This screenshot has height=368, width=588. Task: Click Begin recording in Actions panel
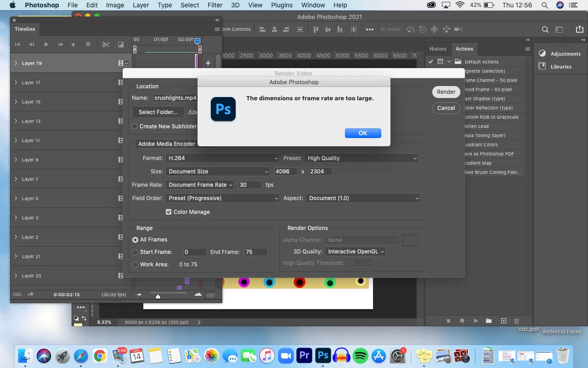462,321
